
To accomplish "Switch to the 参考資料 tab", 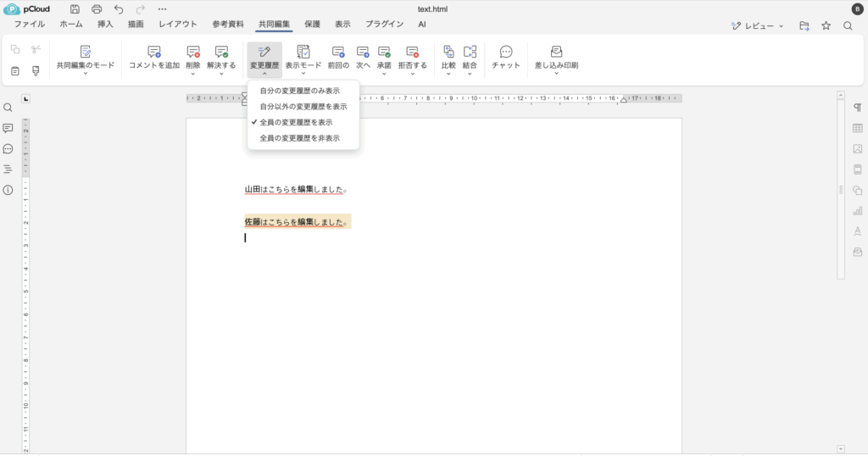I will [x=228, y=25].
